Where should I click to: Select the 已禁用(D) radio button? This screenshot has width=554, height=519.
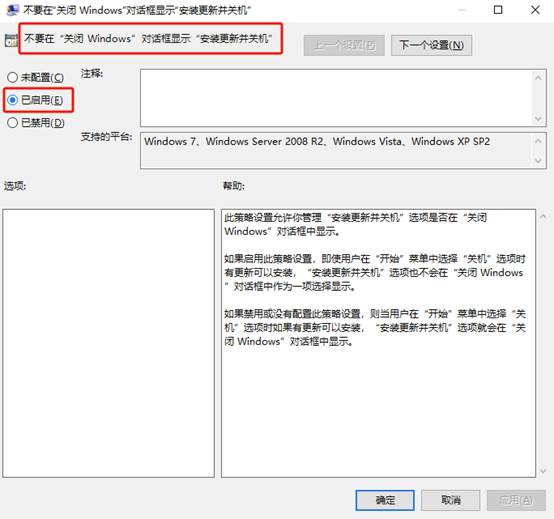coord(36,123)
